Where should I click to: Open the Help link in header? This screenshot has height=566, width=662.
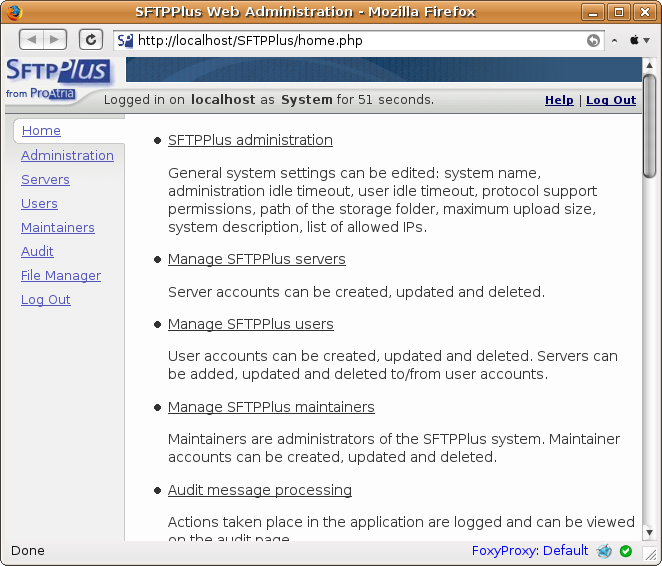click(x=559, y=100)
